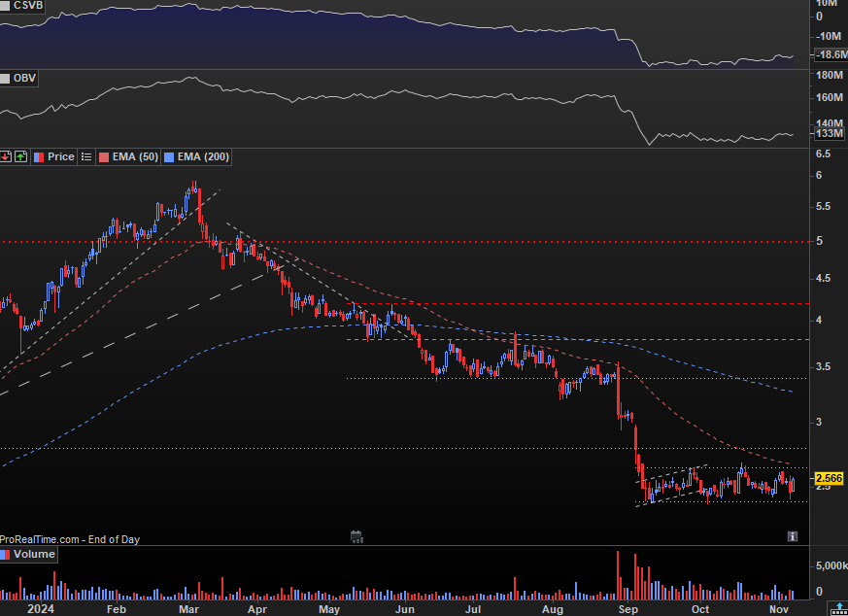Select the Price label button
The width and height of the screenshot is (848, 616).
[60, 156]
